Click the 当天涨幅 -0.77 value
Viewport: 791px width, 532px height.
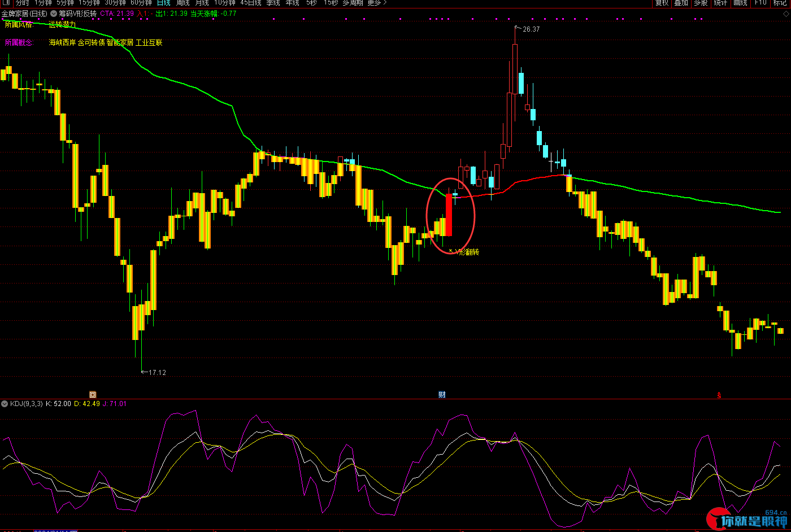(x=213, y=14)
